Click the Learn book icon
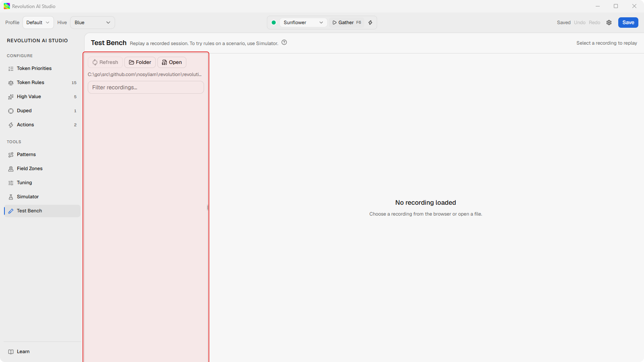Screen dimensions: 644x362 (11, 352)
